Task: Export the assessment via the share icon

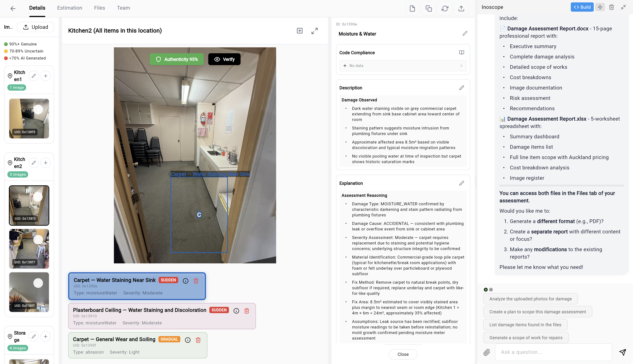Action: coord(461,8)
